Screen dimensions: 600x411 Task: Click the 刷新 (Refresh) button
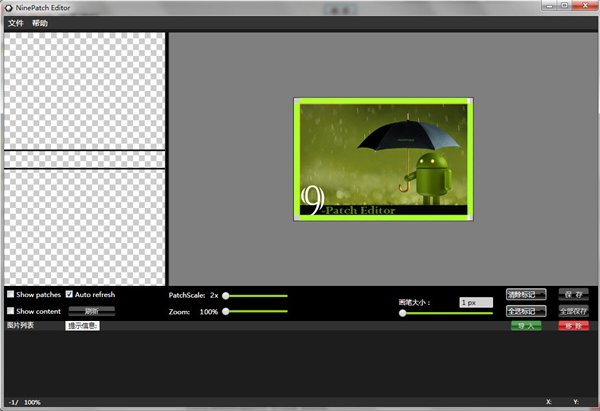tap(91, 311)
